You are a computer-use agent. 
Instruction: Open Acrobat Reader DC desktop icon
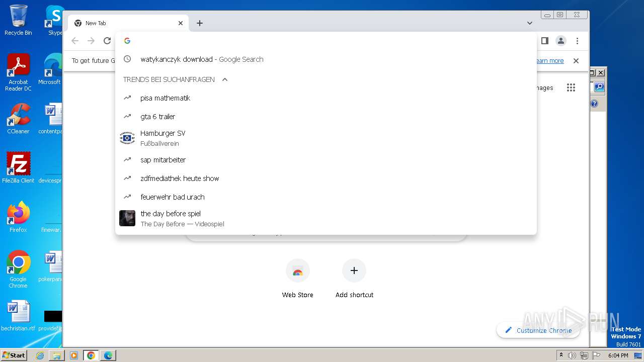tap(18, 72)
